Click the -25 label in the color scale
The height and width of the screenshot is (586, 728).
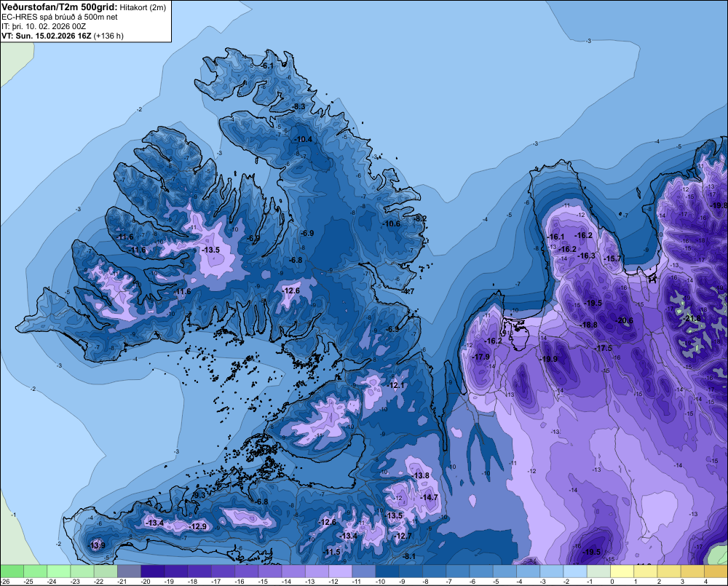click(x=29, y=582)
